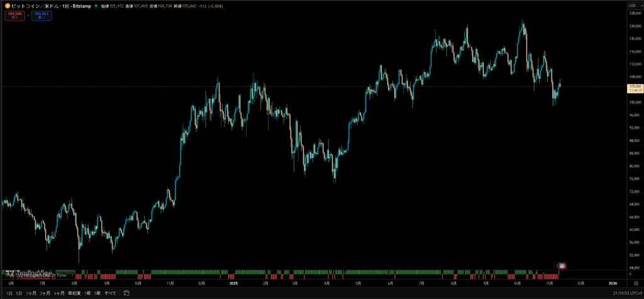Click the event flag marker above timeline

click(562, 266)
